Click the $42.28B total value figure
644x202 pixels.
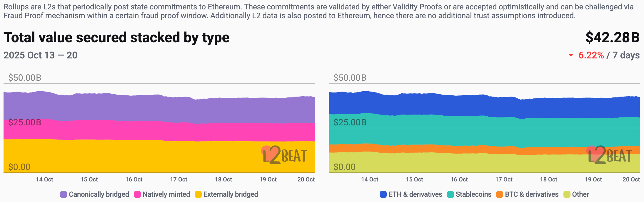[613, 38]
